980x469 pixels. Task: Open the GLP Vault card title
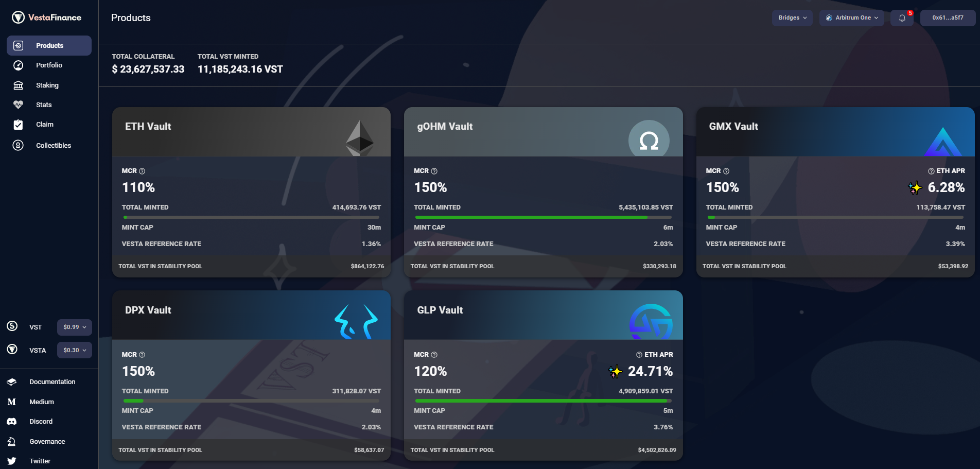440,310
